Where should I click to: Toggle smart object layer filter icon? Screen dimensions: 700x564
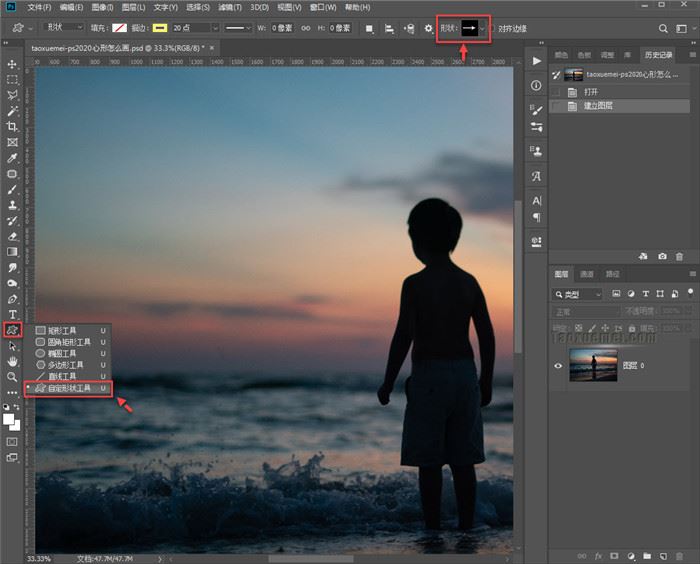click(x=675, y=294)
